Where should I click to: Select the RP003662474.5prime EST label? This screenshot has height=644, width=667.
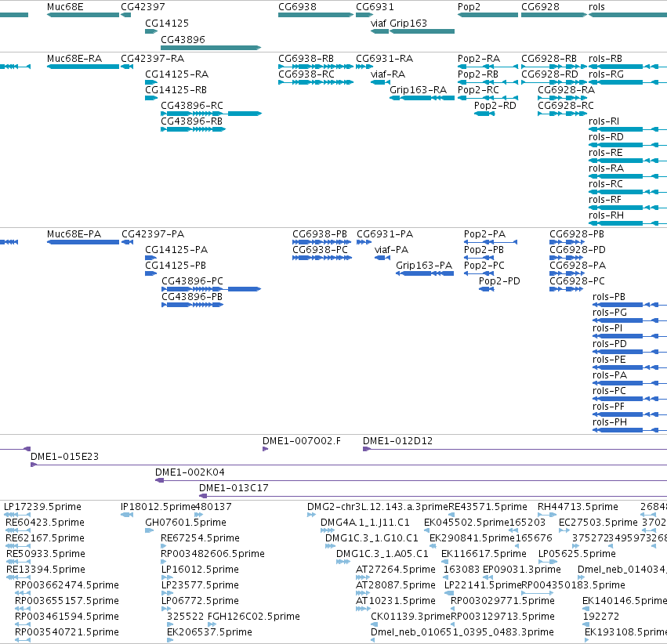point(67,585)
